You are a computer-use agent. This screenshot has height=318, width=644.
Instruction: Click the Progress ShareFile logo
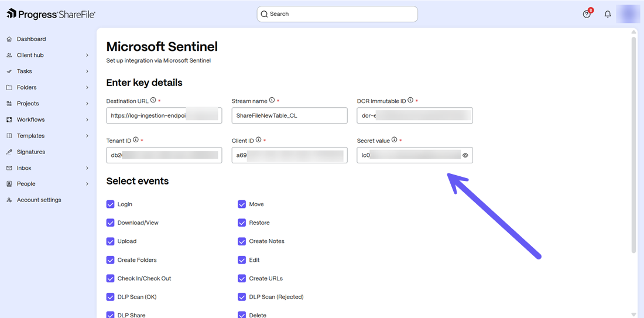click(x=52, y=14)
